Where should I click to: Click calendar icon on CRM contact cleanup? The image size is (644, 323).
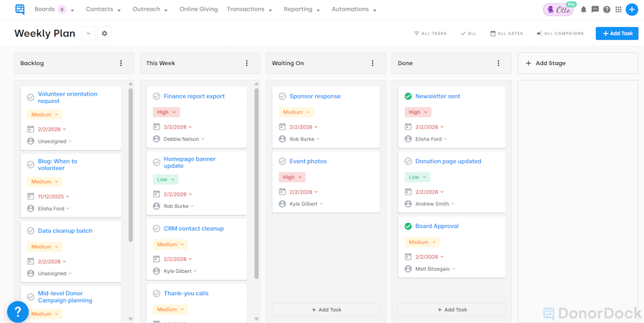click(156, 259)
